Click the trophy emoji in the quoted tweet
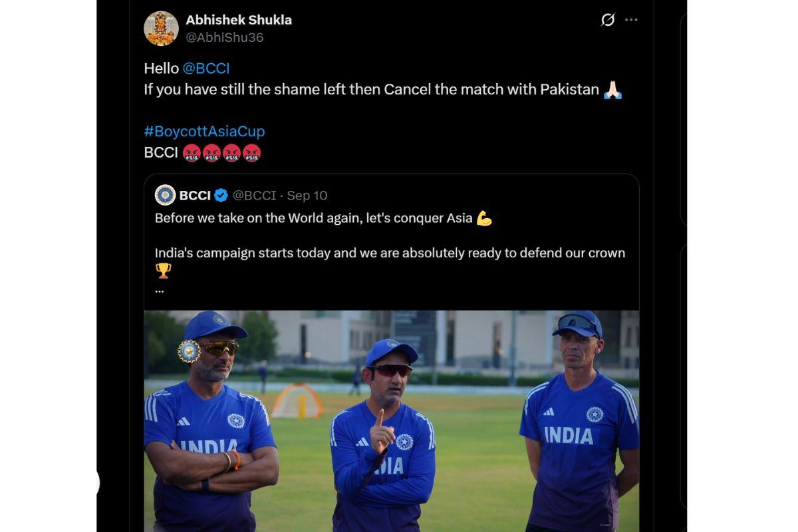Viewport: 798px width, 532px height. 162,271
